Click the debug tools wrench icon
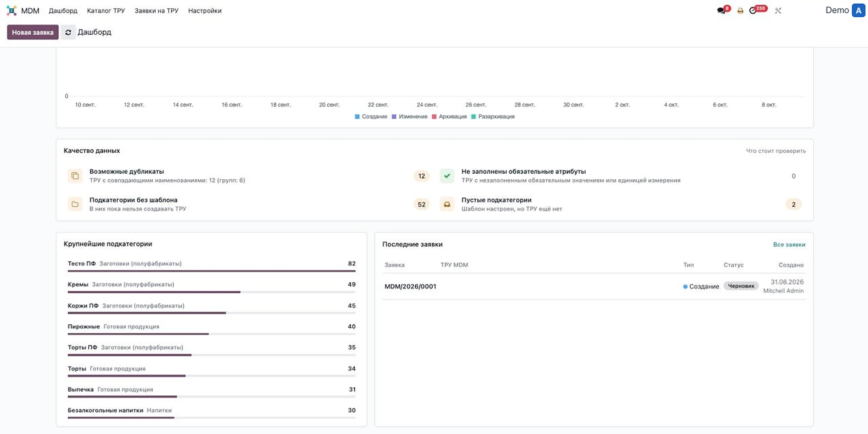The width and height of the screenshot is (868, 434). click(778, 11)
